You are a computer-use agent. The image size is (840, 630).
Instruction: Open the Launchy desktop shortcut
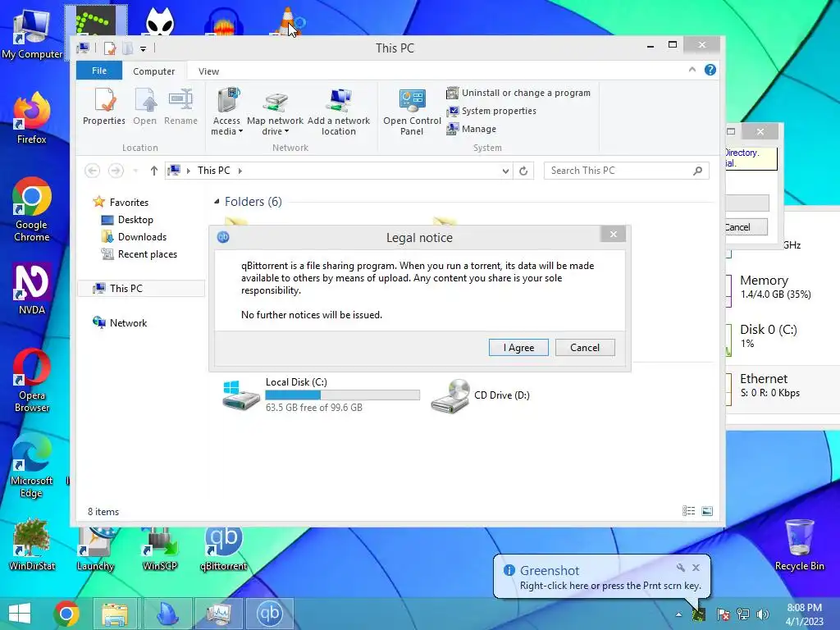click(x=95, y=549)
